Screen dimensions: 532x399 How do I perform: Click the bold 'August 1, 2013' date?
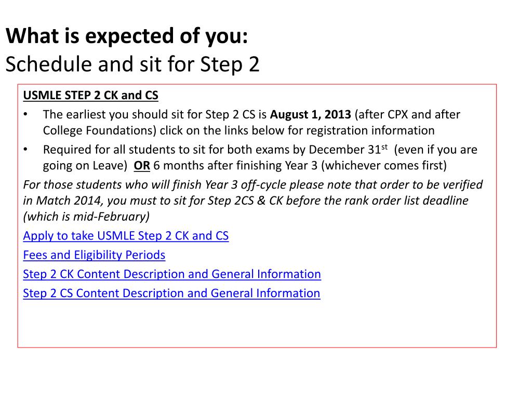point(311,115)
